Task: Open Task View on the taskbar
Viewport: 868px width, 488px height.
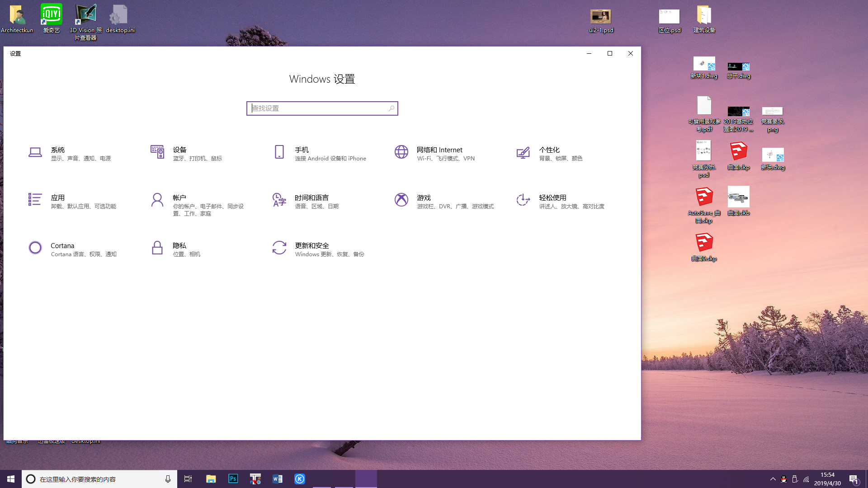Action: (x=188, y=479)
